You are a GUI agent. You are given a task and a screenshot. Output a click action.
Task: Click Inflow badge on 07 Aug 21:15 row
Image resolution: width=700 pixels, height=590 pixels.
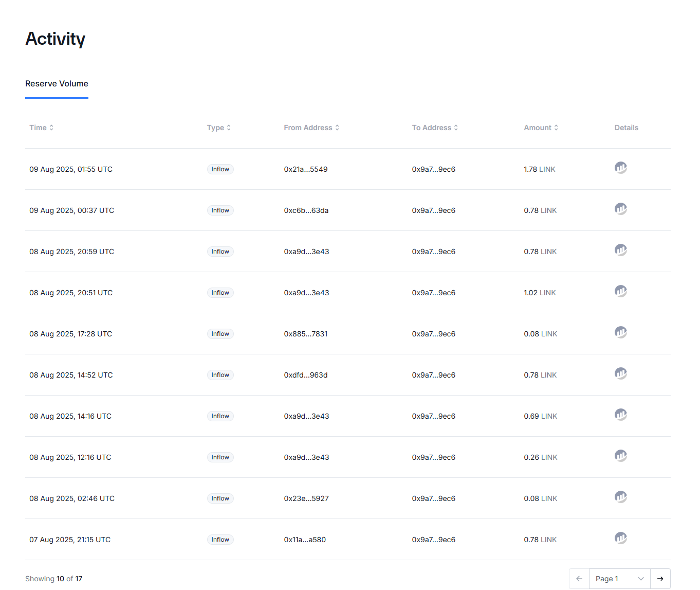(220, 540)
